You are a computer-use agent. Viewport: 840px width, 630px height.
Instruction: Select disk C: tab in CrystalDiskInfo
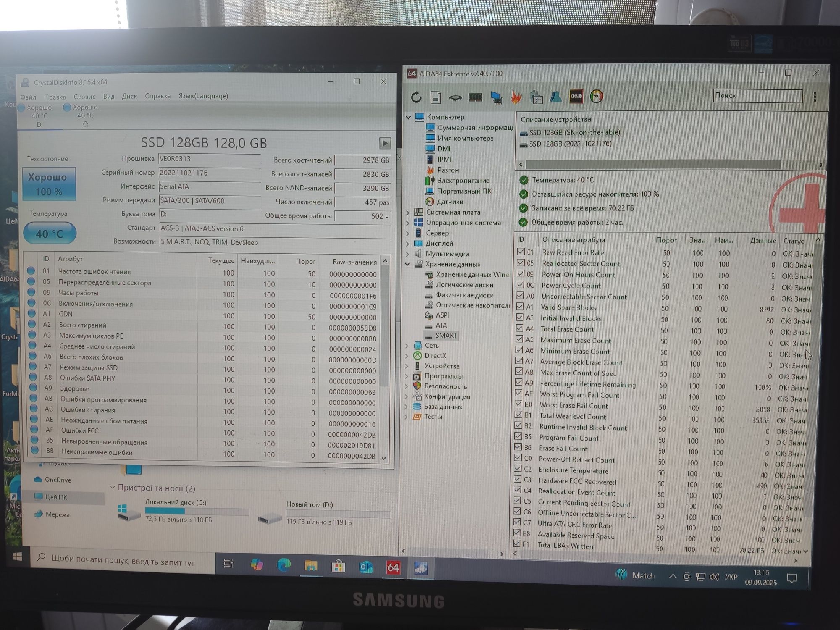pyautogui.click(x=85, y=115)
